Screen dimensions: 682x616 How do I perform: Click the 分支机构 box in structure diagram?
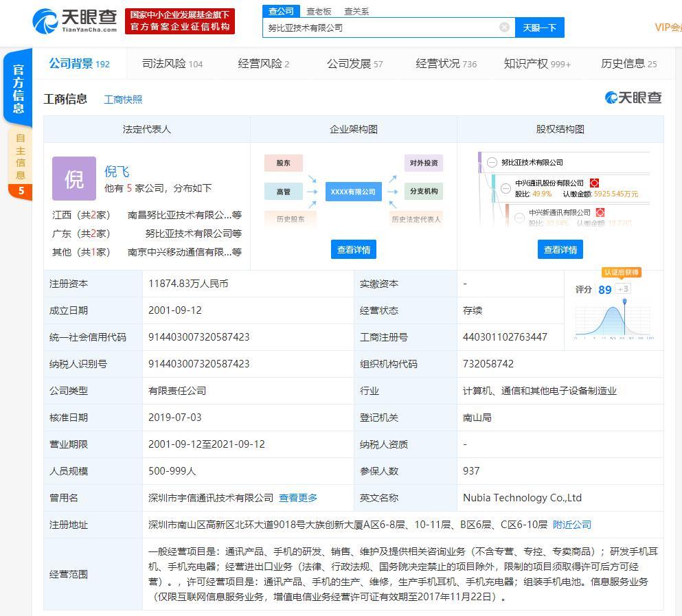pos(424,192)
